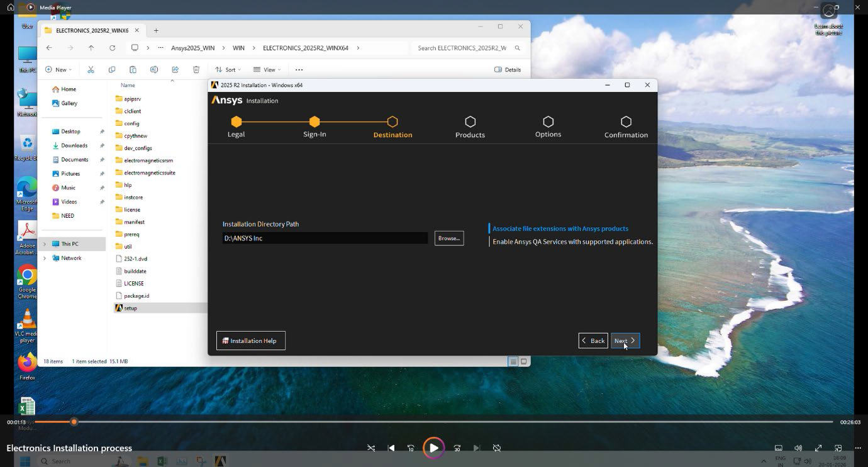Open the mini player view
868x467 pixels.
pos(838,448)
